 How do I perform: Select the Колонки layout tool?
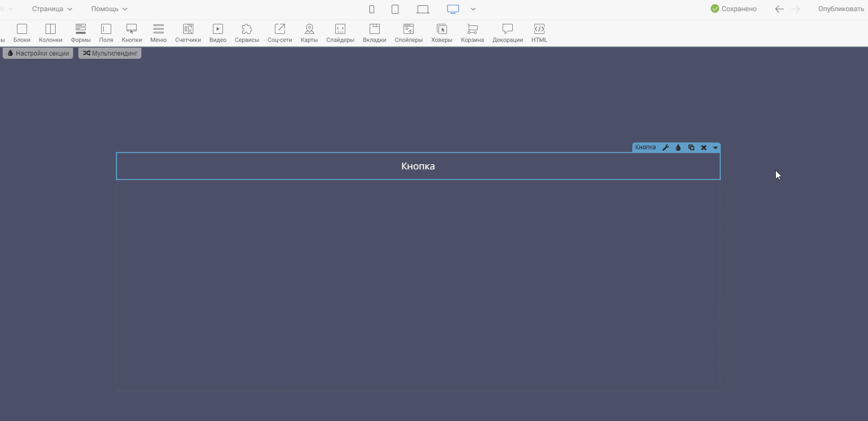50,33
